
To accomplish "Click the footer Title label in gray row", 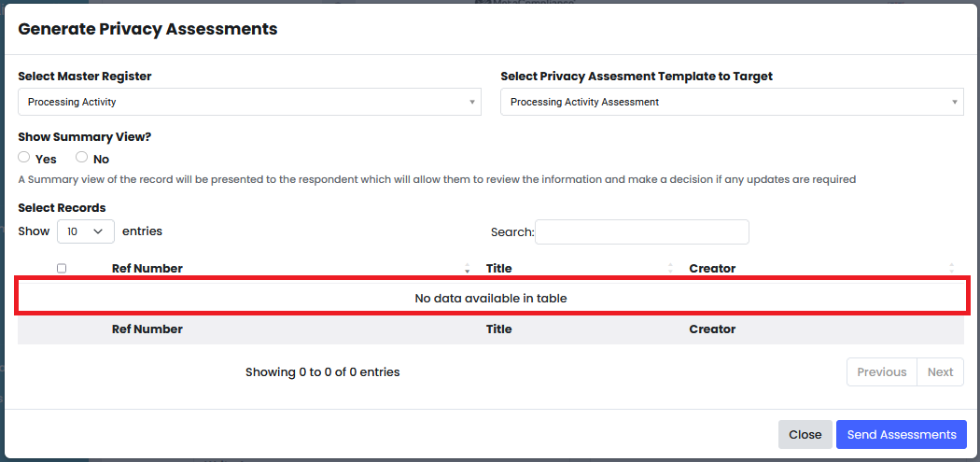I will (x=498, y=329).
